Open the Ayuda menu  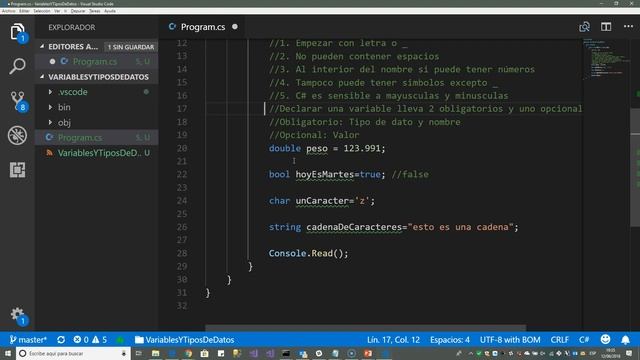pos(110,11)
